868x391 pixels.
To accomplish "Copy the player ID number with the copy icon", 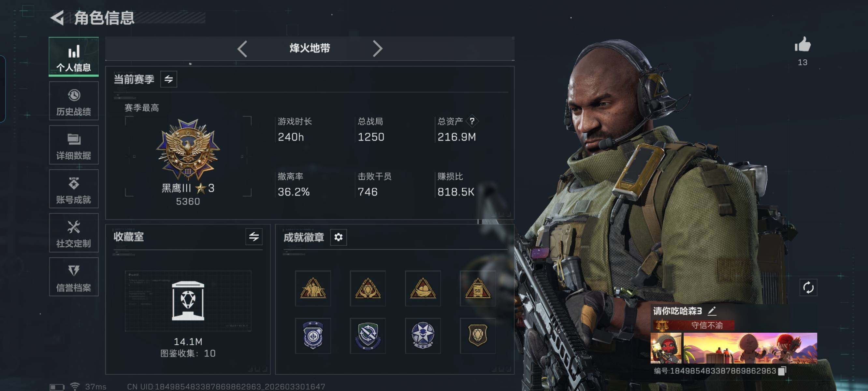I will 782,371.
